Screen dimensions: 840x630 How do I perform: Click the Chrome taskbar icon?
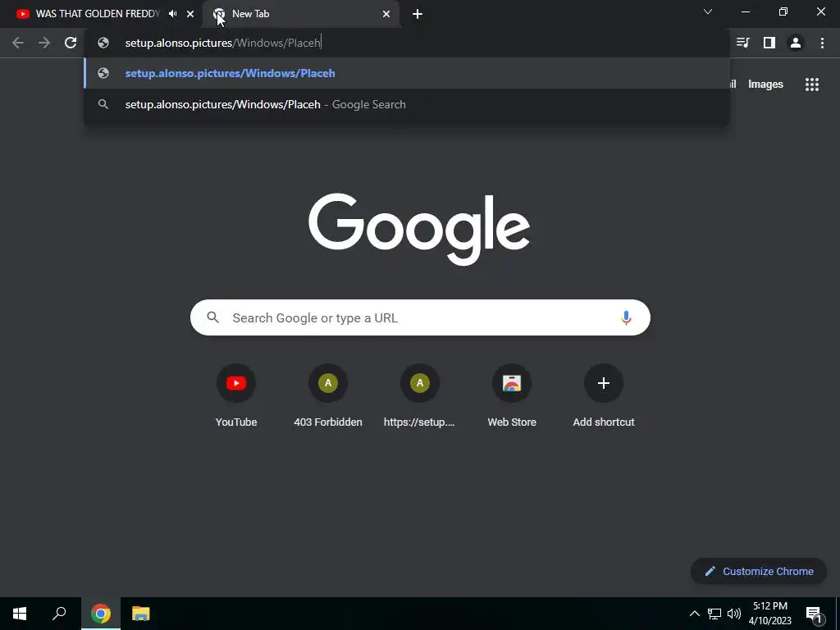(101, 614)
